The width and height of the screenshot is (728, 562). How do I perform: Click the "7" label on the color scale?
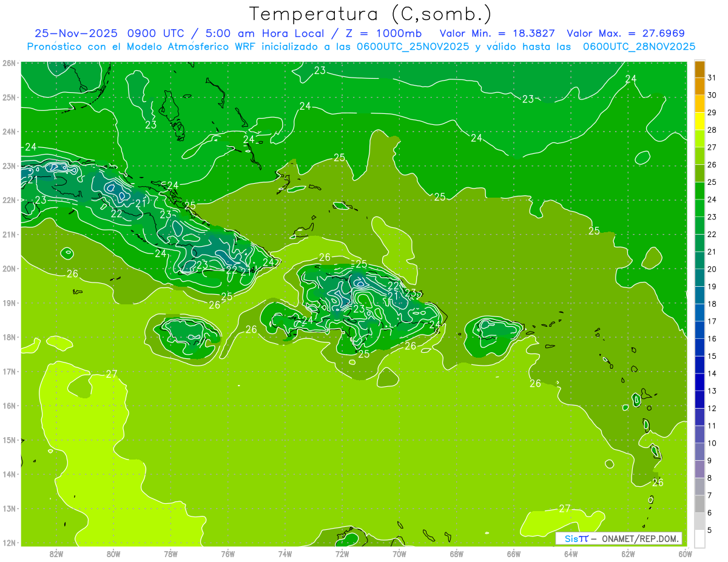(x=710, y=495)
